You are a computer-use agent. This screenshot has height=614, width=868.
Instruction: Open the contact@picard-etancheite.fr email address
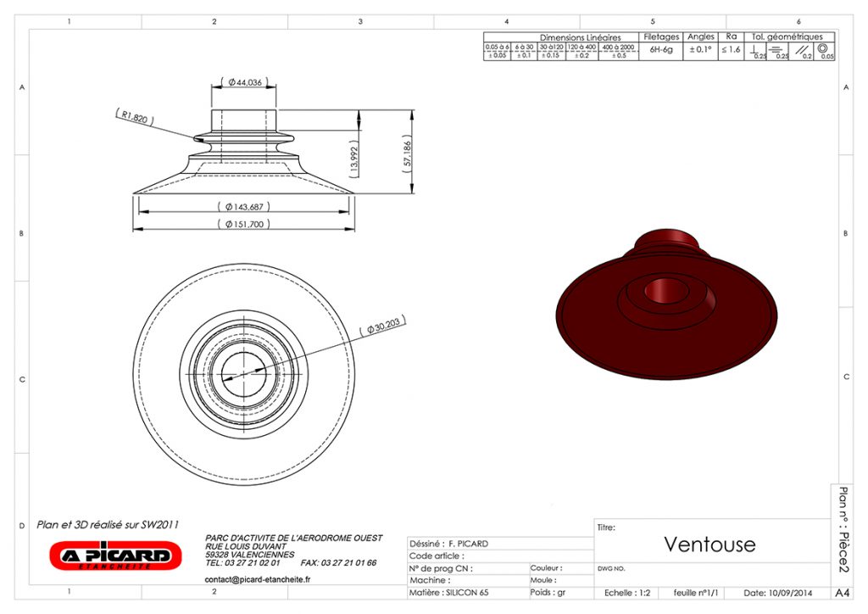[x=258, y=580]
